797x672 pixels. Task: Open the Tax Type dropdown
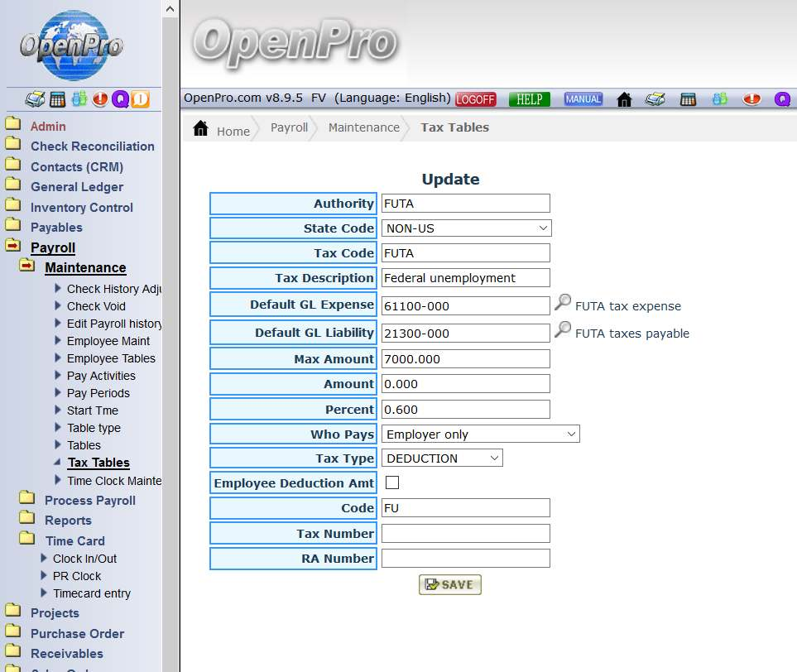(x=442, y=458)
